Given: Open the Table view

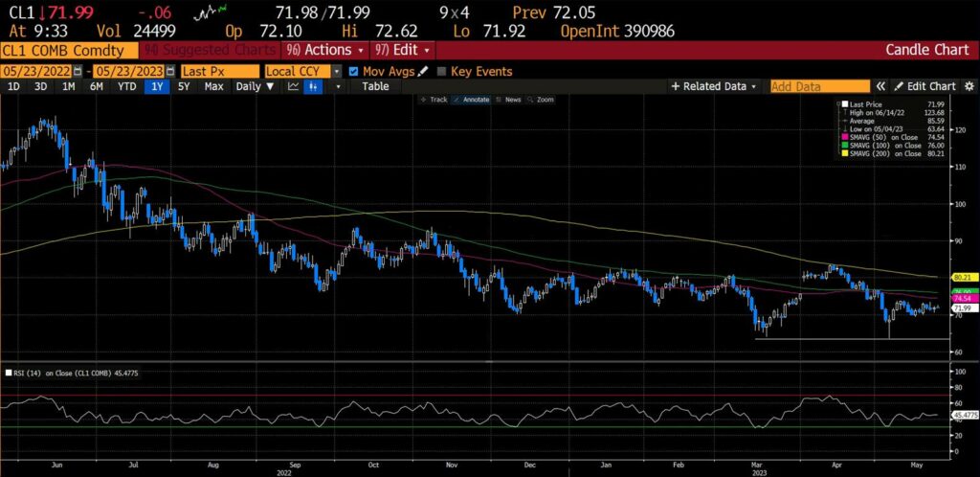Looking at the screenshot, I should coord(375,87).
